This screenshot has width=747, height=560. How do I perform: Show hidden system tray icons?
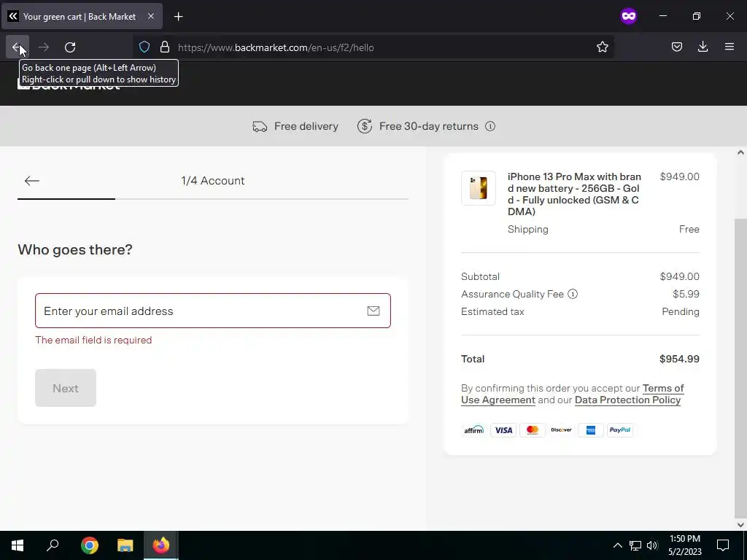617,545
